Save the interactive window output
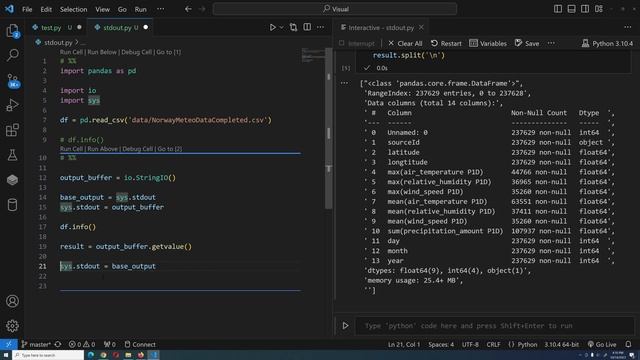640x360 pixels. tap(527, 43)
